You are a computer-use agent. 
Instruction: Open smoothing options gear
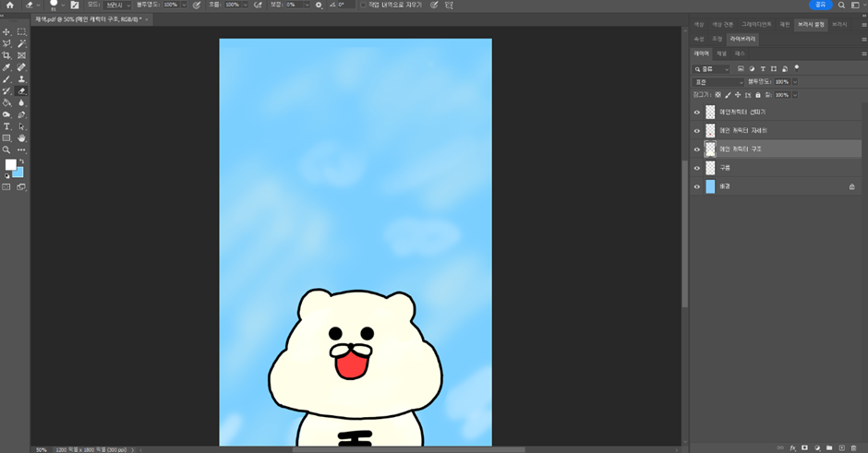click(319, 5)
